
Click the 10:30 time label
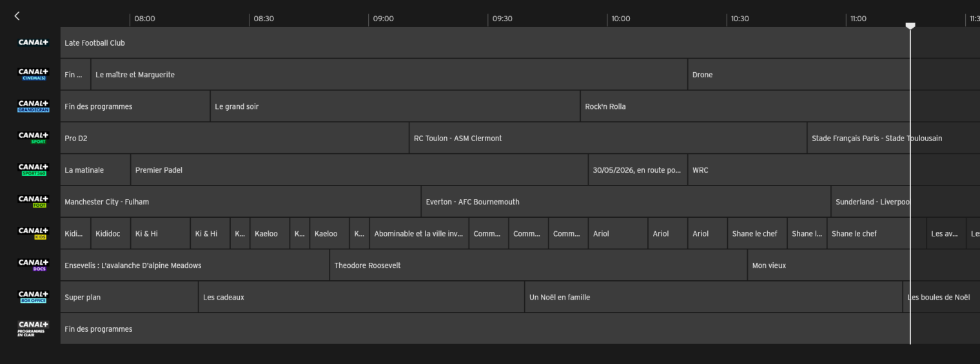point(740,19)
